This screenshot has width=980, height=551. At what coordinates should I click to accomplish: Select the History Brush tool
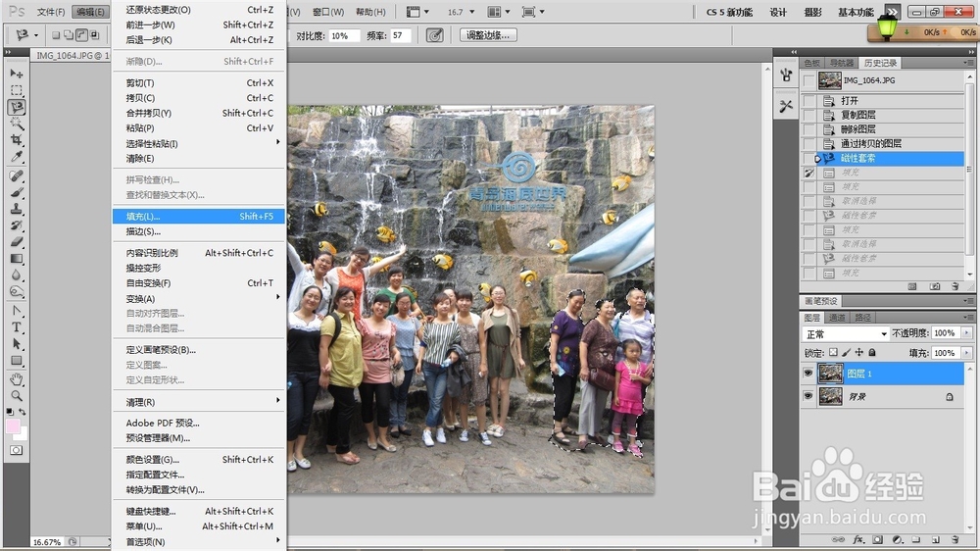click(17, 225)
